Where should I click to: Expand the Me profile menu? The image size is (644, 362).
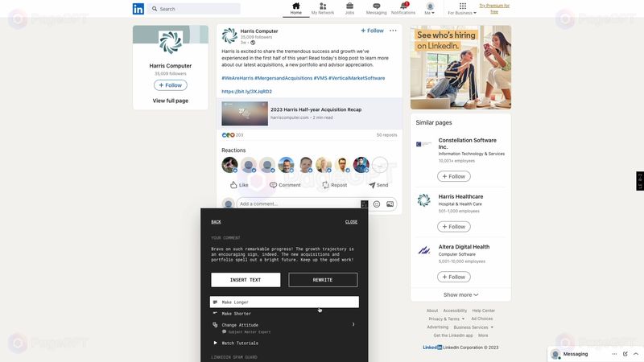point(430,9)
